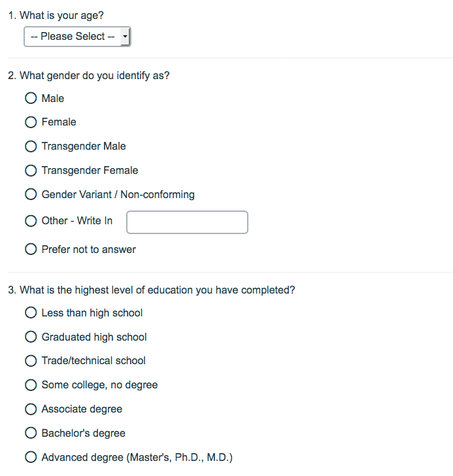Viewport: 453px width, 476px height.
Task: Select Prefer not to answer
Action: coord(31,249)
